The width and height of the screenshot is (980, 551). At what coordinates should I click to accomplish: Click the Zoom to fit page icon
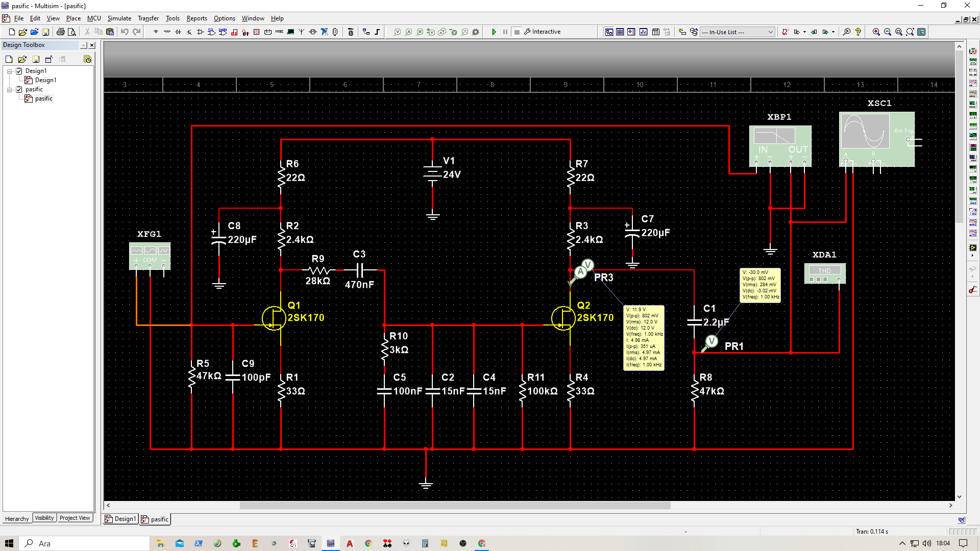910,32
